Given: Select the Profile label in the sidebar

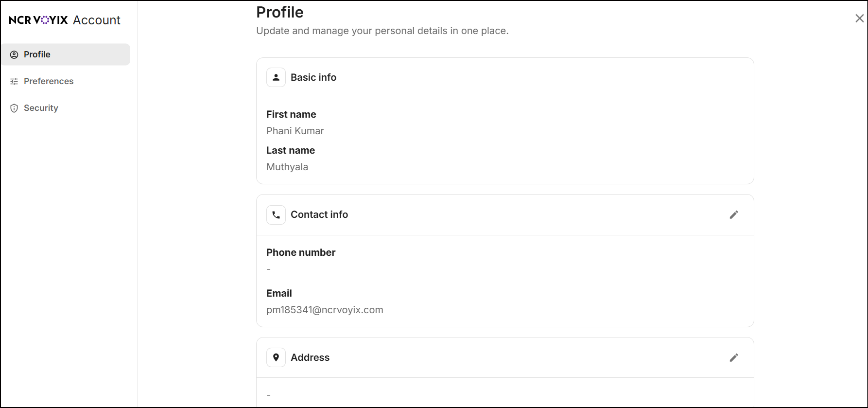Looking at the screenshot, I should pyautogui.click(x=37, y=54).
